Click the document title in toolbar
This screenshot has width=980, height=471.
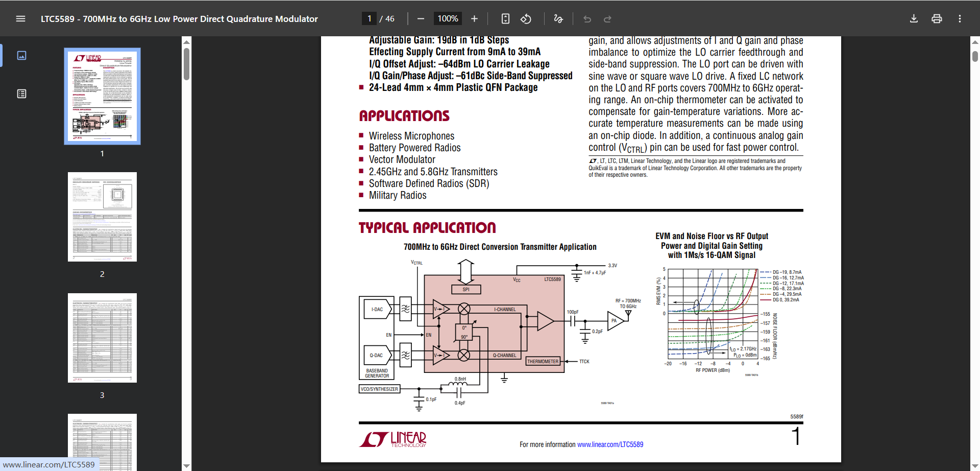click(x=179, y=19)
